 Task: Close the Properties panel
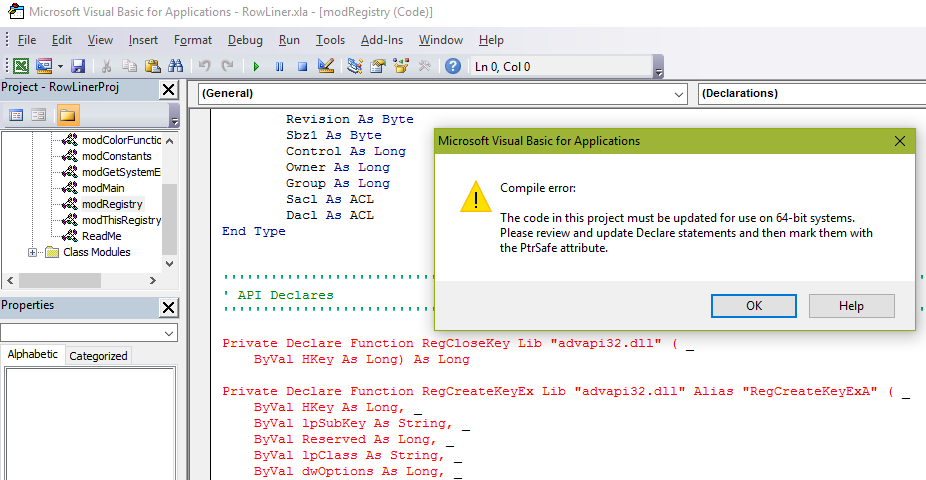[x=168, y=308]
